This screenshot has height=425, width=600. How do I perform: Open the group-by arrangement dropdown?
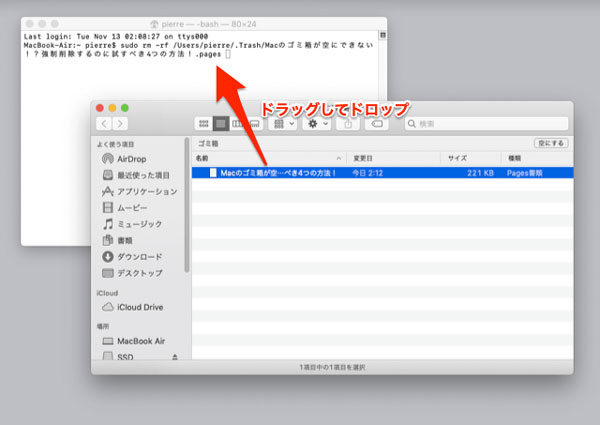[283, 124]
